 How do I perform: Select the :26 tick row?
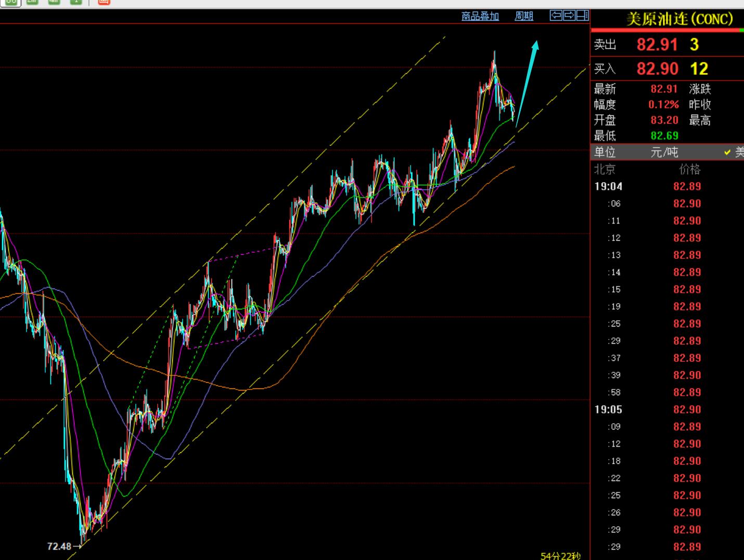[667, 512]
